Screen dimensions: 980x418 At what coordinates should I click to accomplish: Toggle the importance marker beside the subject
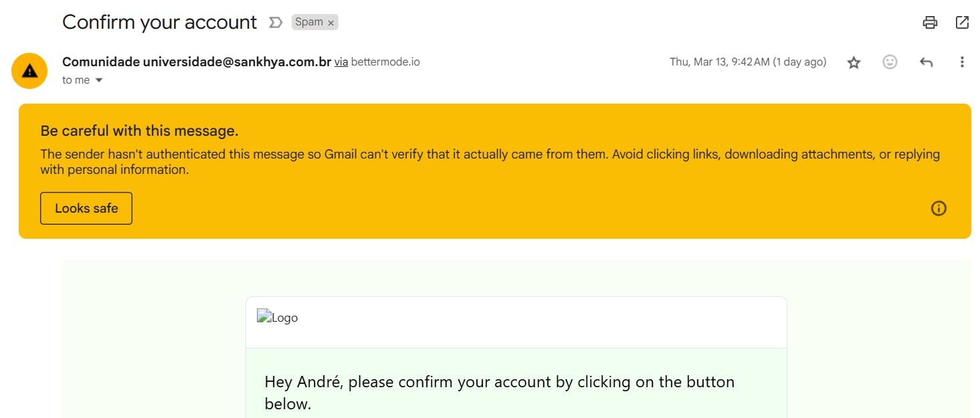pos(275,22)
